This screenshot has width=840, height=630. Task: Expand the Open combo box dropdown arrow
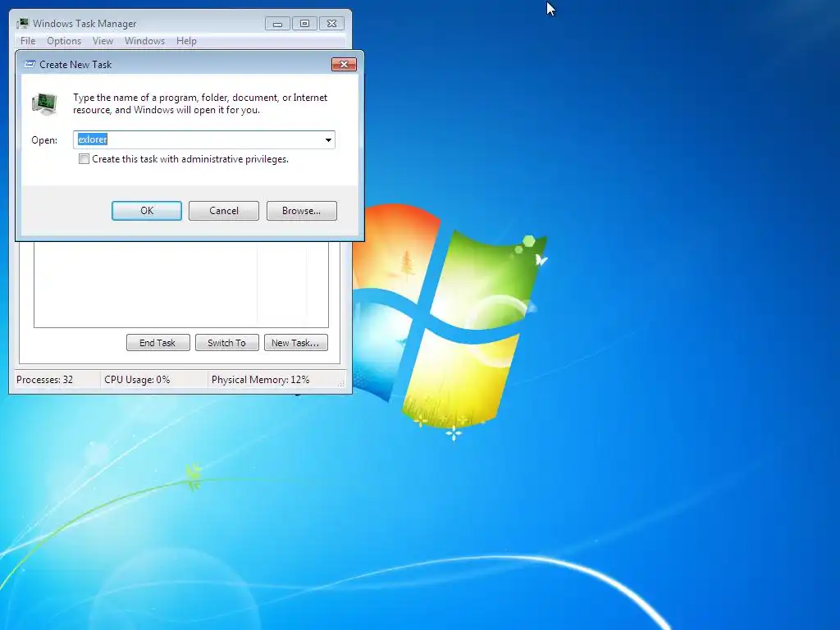coord(328,139)
